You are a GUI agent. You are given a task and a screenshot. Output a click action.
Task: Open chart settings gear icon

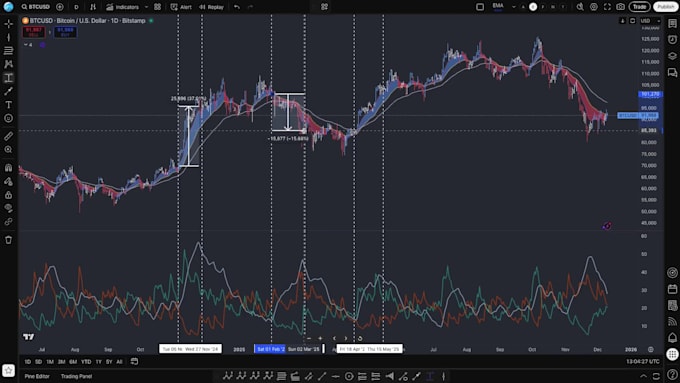pos(594,7)
